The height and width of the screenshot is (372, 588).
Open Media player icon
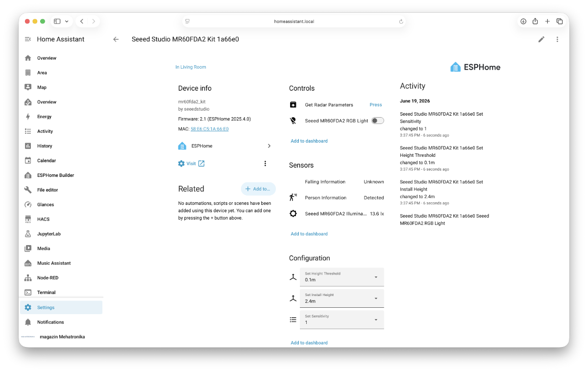pos(28,248)
